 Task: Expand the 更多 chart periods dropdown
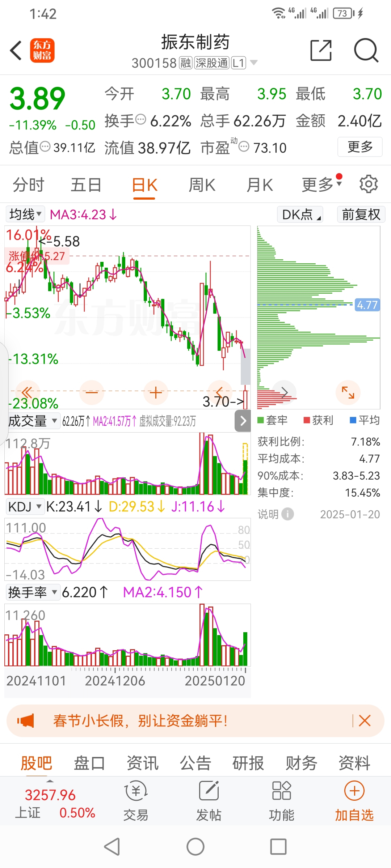[x=322, y=184]
